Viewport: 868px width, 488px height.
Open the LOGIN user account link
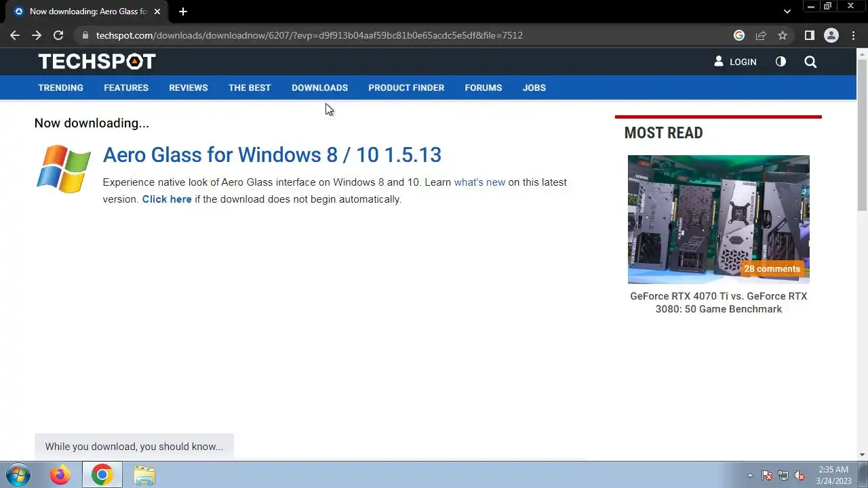735,62
